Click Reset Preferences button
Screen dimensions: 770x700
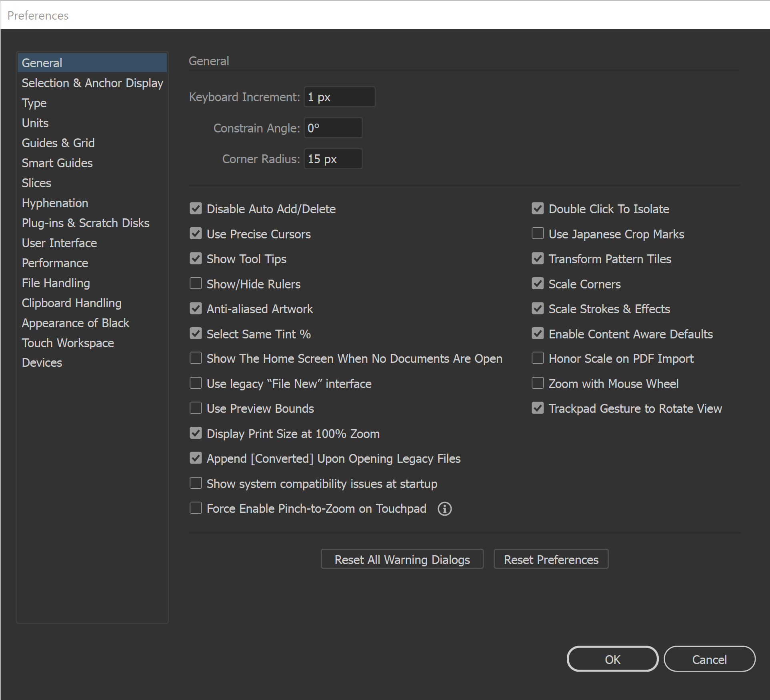point(551,559)
